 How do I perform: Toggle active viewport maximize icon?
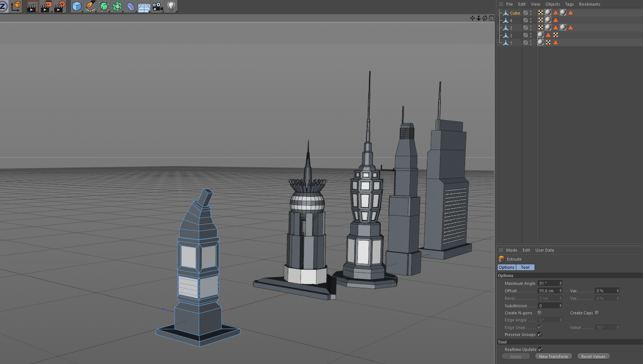coord(491,18)
